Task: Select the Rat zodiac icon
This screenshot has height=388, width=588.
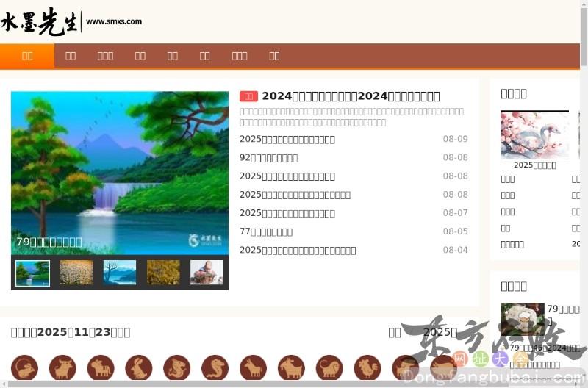Action: 24,367
